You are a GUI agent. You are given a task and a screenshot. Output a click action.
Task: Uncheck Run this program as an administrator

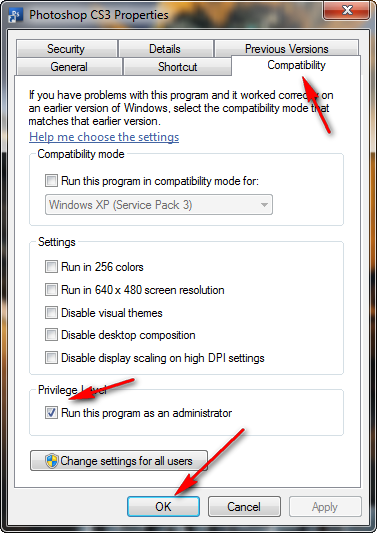(x=51, y=413)
